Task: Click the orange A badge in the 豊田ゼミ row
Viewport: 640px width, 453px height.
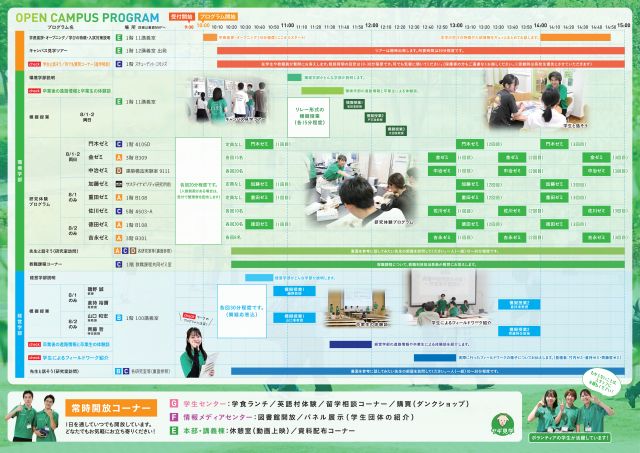Action: pyautogui.click(x=119, y=198)
